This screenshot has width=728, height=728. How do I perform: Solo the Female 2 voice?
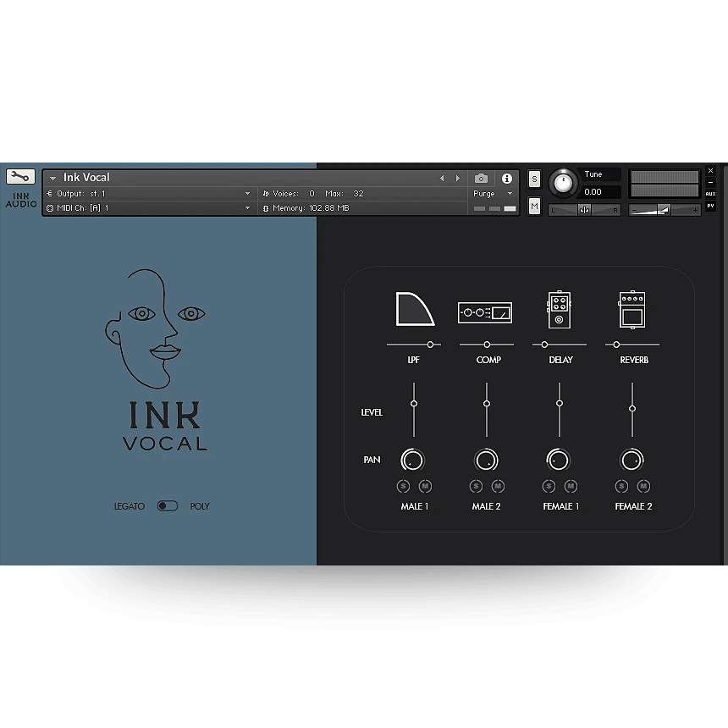click(621, 486)
